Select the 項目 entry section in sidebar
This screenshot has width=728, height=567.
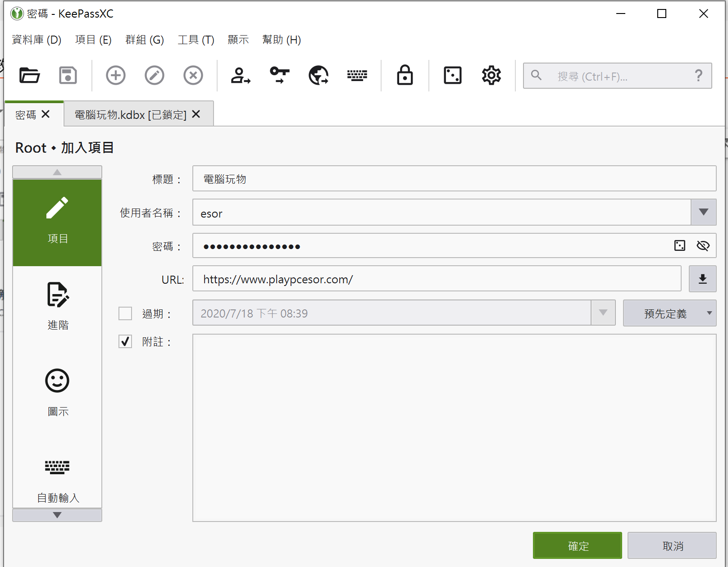57,222
